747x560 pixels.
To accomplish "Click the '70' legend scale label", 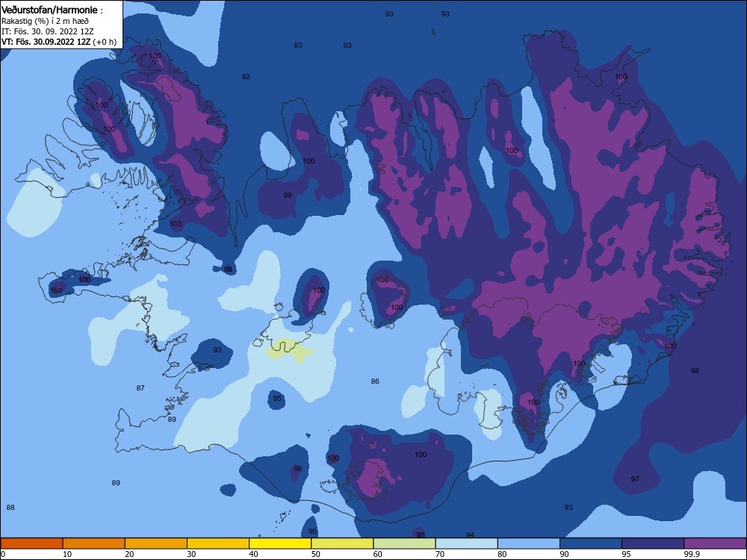I will (440, 554).
